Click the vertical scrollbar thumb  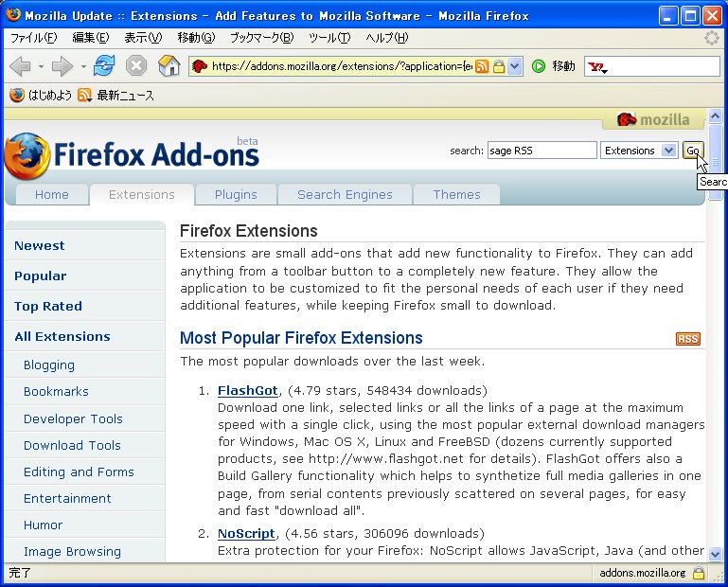[715, 162]
